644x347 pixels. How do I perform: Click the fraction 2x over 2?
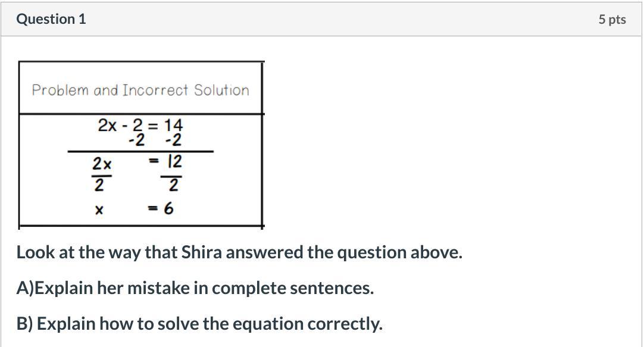[101, 174]
